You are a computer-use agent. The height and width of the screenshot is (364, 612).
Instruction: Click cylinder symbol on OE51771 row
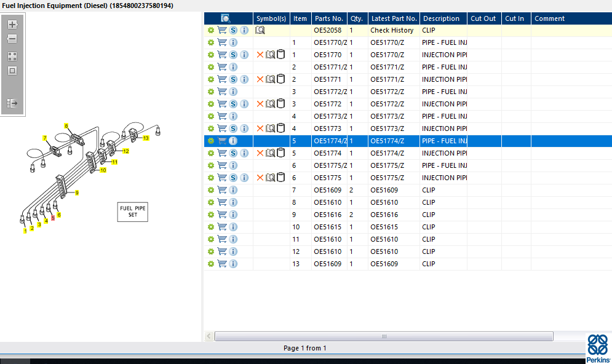280,79
